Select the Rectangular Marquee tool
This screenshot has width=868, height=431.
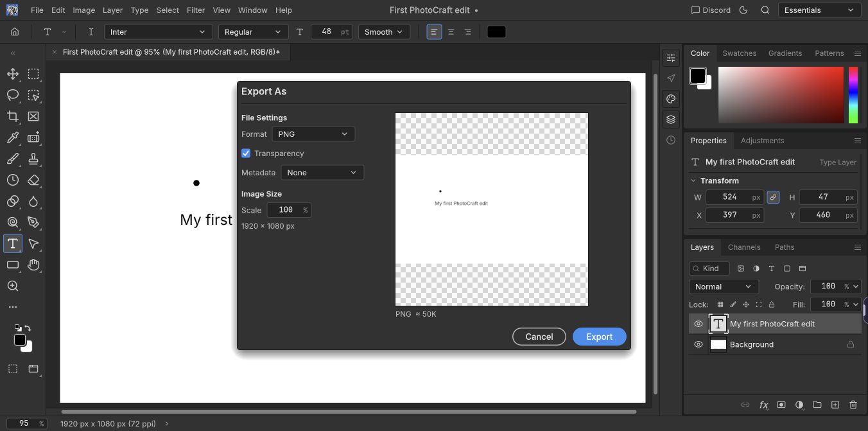[33, 74]
